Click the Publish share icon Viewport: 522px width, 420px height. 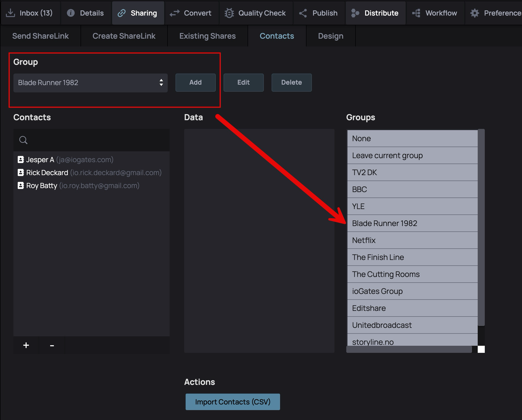point(303,13)
